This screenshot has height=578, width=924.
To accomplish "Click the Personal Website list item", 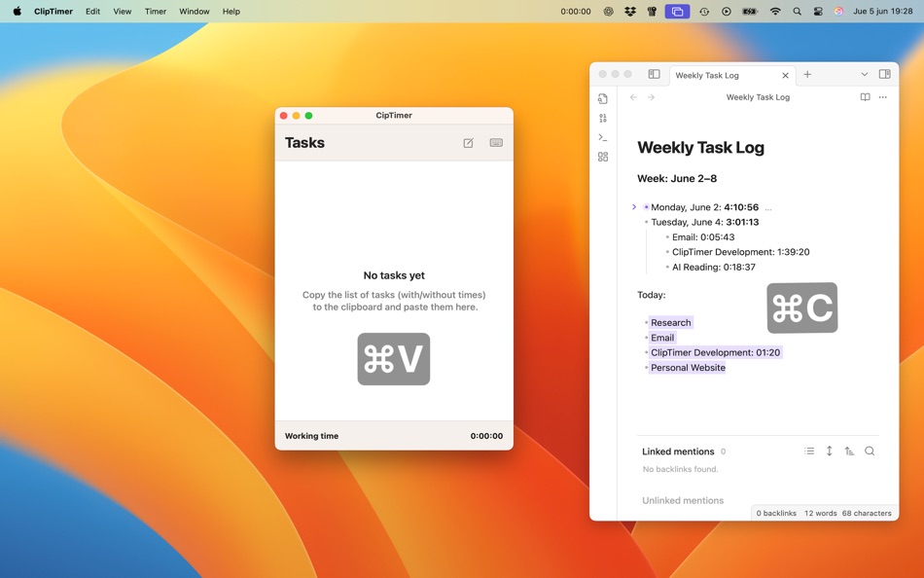I will (x=688, y=368).
